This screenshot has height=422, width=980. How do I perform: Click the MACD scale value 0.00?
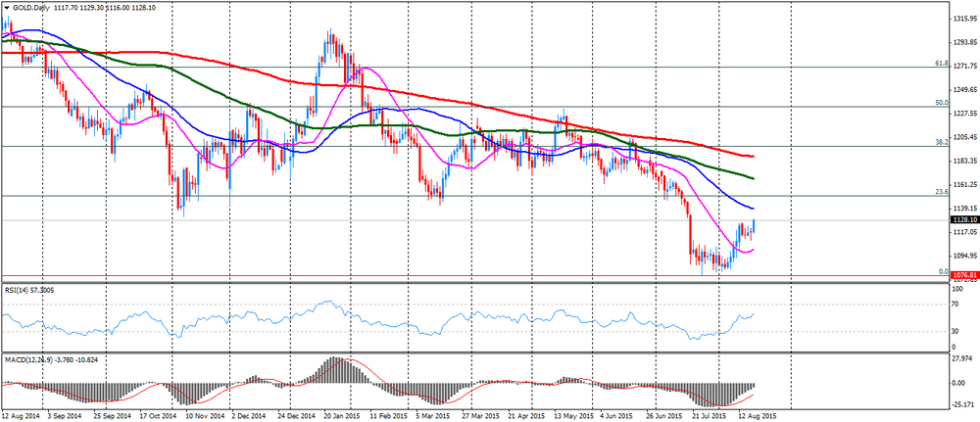[959, 383]
